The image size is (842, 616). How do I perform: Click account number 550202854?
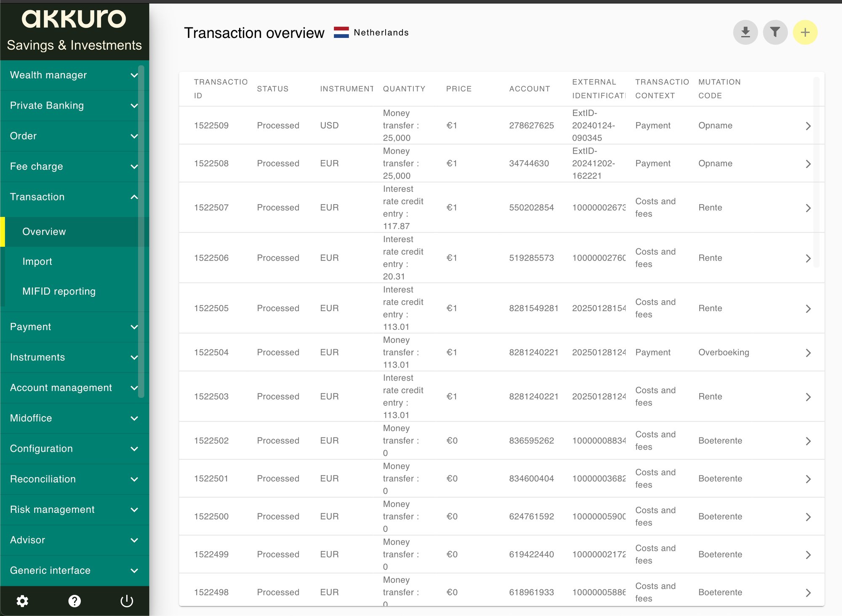tap(531, 208)
